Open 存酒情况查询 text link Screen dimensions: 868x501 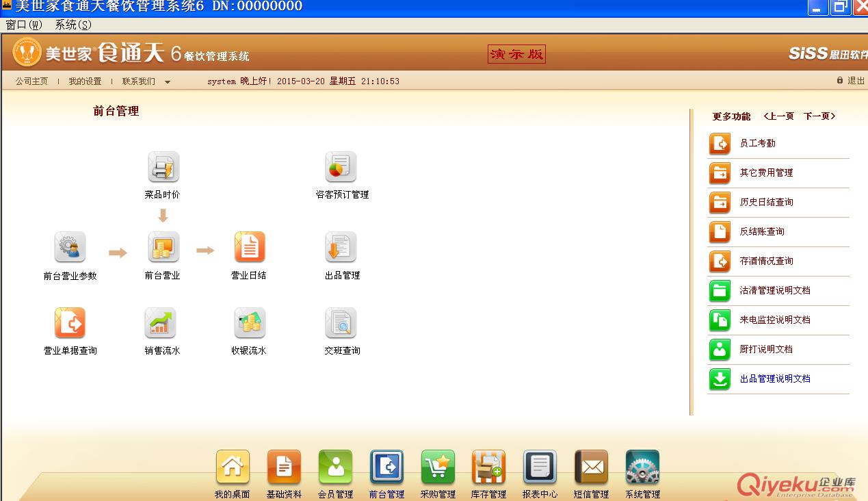point(767,261)
